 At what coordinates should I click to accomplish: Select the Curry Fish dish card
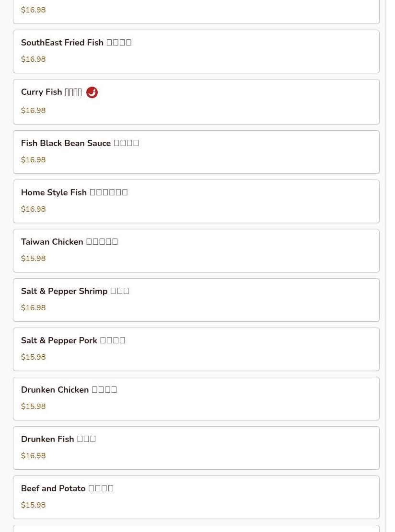point(196,102)
